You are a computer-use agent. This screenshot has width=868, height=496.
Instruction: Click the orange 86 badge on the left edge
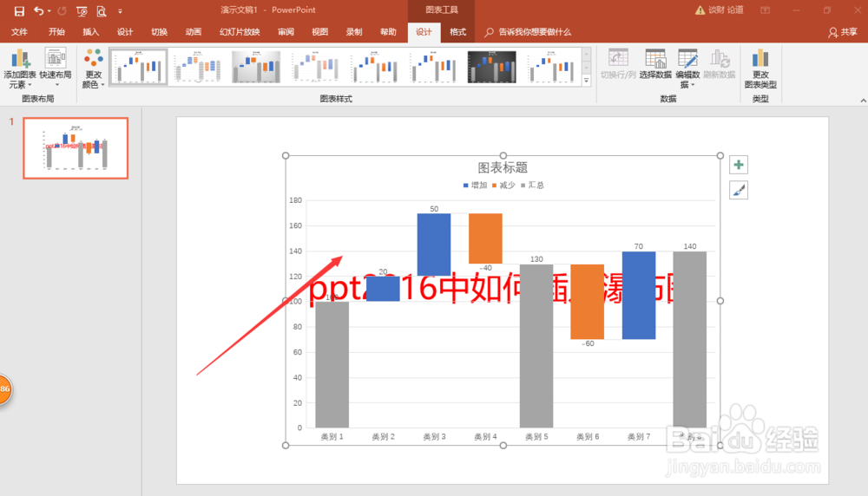[5, 389]
